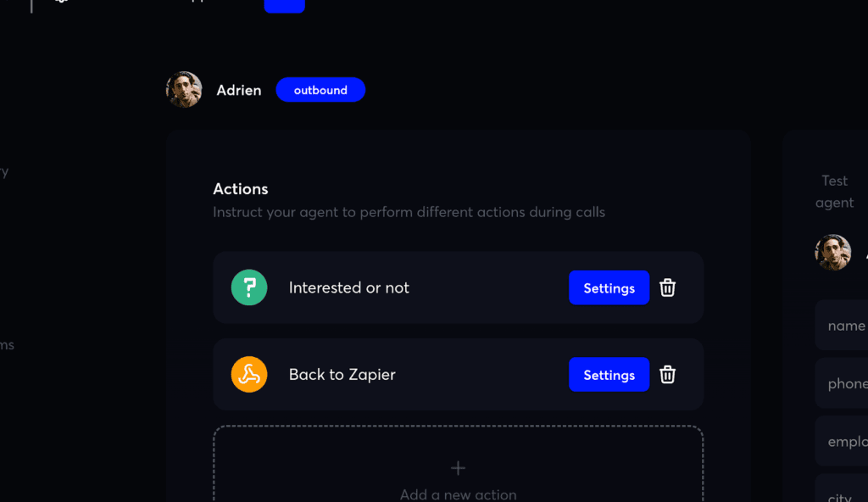Image resolution: width=868 pixels, height=502 pixels.
Task: Click the Test agent avatar
Action: tap(834, 252)
